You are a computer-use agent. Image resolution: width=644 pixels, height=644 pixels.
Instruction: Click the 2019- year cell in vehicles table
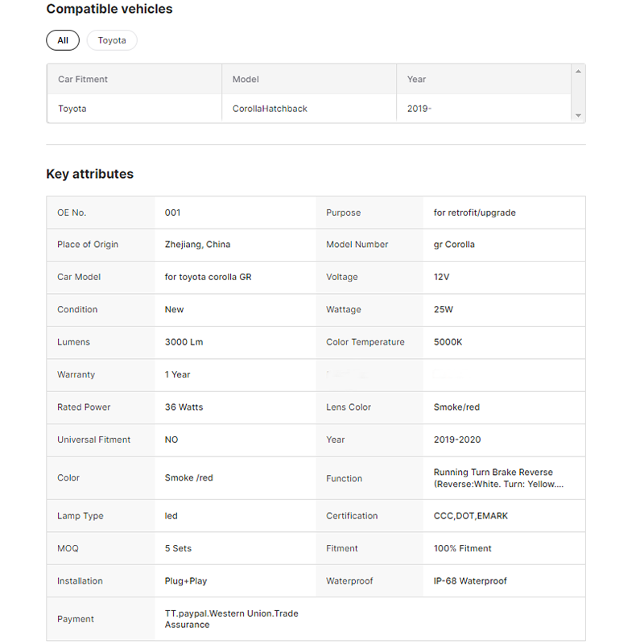419,109
